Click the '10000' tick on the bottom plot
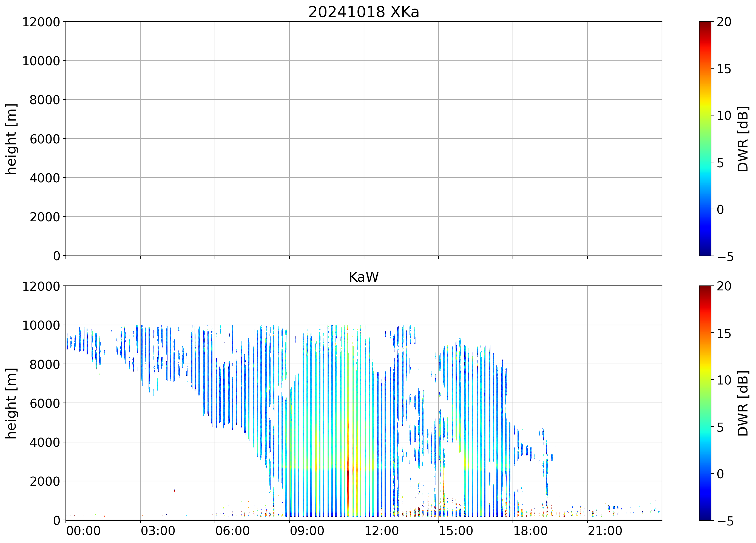This screenshot has height=543, width=756. (41, 325)
